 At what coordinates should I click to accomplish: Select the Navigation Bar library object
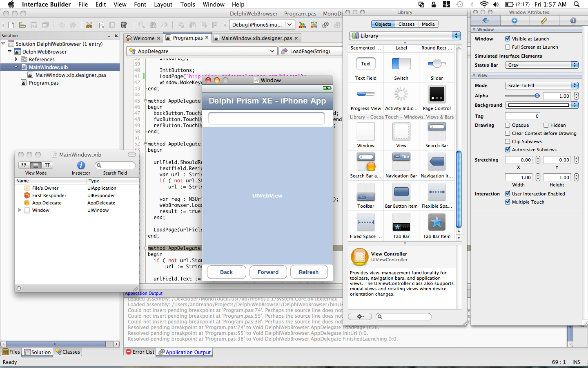click(x=401, y=162)
